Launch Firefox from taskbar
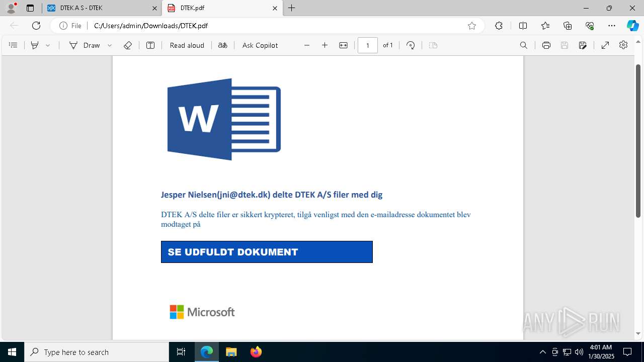644x362 pixels. (256, 352)
